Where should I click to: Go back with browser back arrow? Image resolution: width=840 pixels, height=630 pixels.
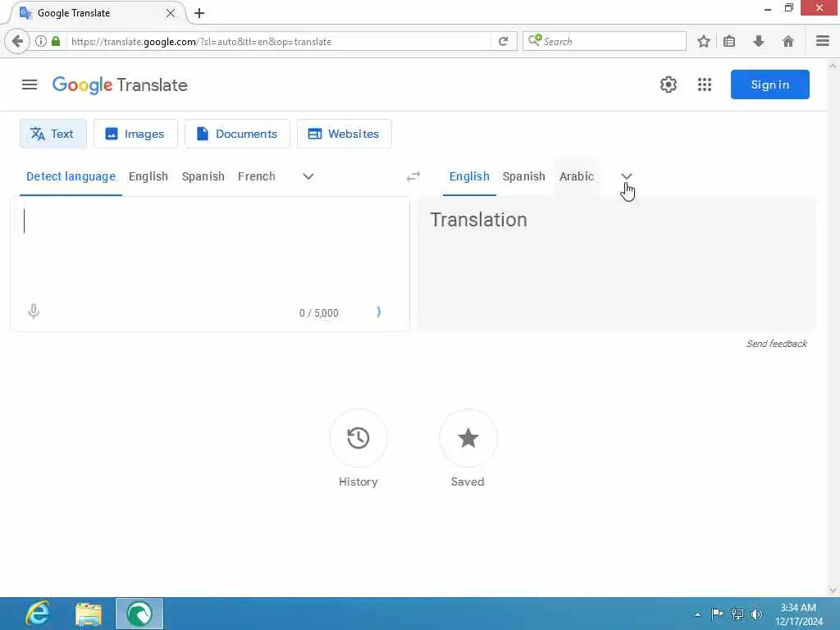pyautogui.click(x=17, y=41)
